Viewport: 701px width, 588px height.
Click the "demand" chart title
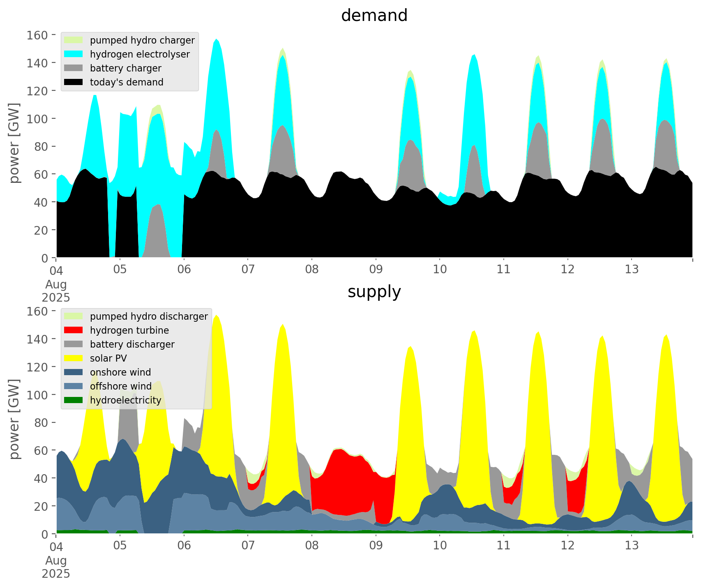click(374, 16)
